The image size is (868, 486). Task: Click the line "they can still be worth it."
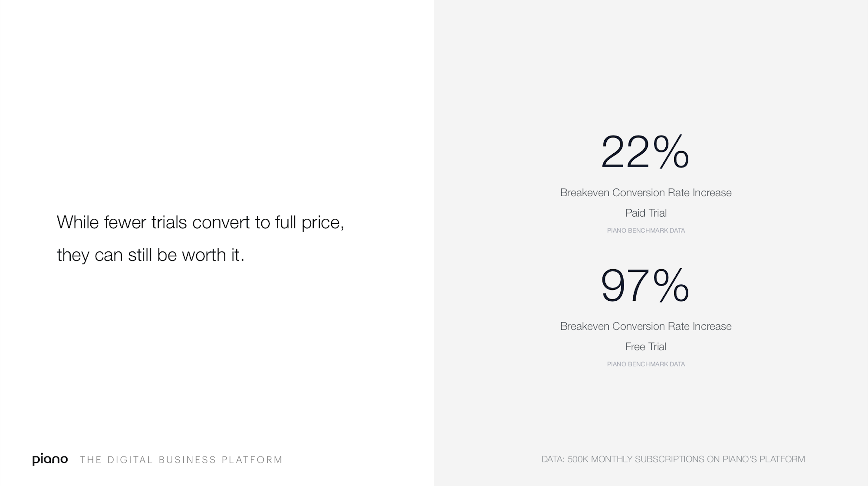pos(151,255)
